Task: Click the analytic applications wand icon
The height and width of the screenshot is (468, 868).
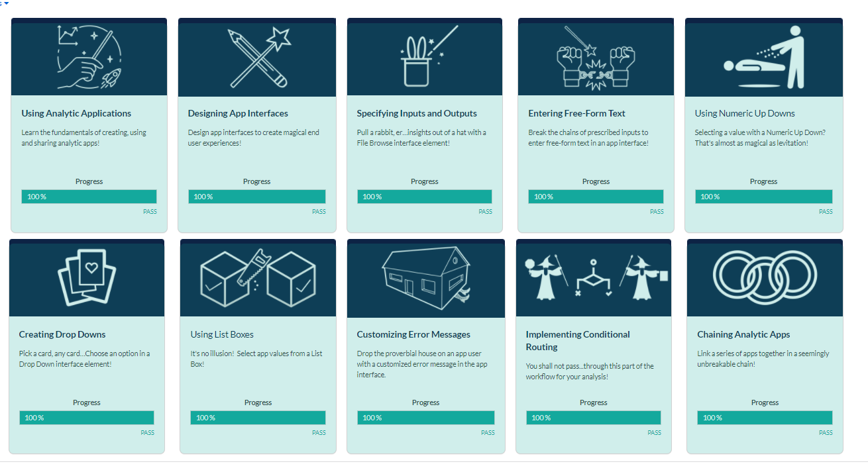Action: click(x=88, y=56)
